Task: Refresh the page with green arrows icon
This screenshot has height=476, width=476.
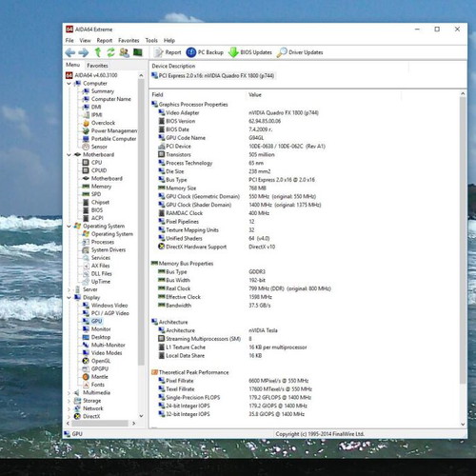Action: (x=110, y=52)
